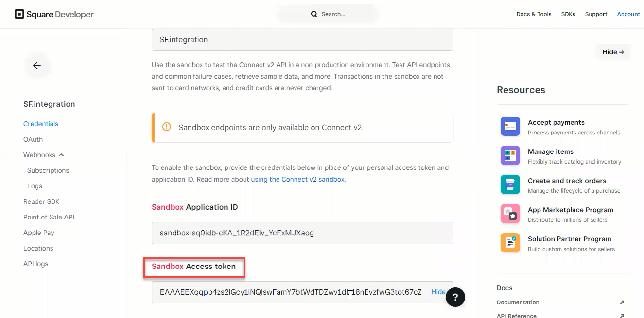644x318 pixels.
Task: Open the question mark help bubble
Action: point(455,297)
